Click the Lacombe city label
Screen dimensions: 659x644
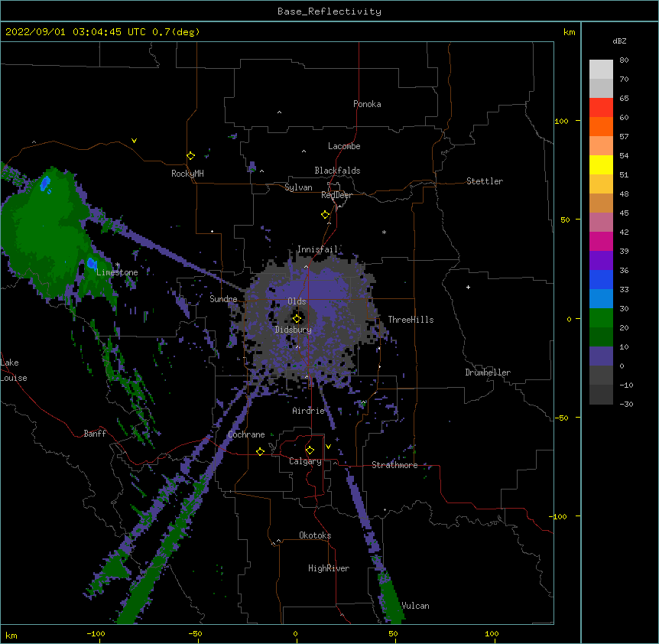tap(344, 146)
